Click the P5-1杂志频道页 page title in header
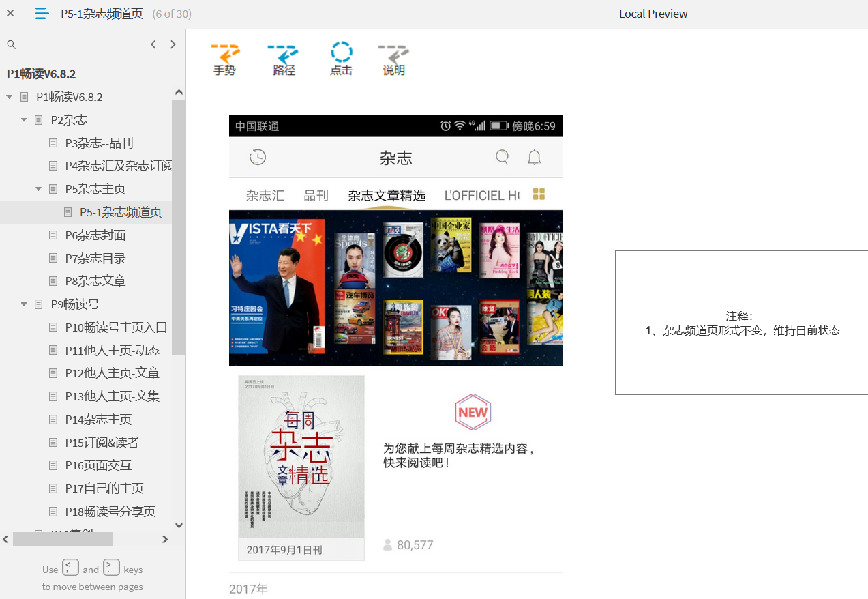This screenshot has width=868, height=599. click(x=102, y=14)
